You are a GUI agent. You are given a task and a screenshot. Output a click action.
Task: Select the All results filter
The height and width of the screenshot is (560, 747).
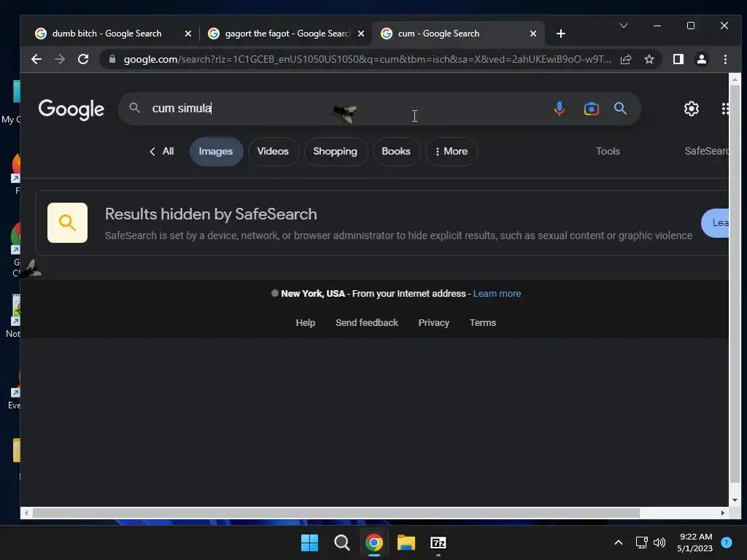pyautogui.click(x=162, y=152)
